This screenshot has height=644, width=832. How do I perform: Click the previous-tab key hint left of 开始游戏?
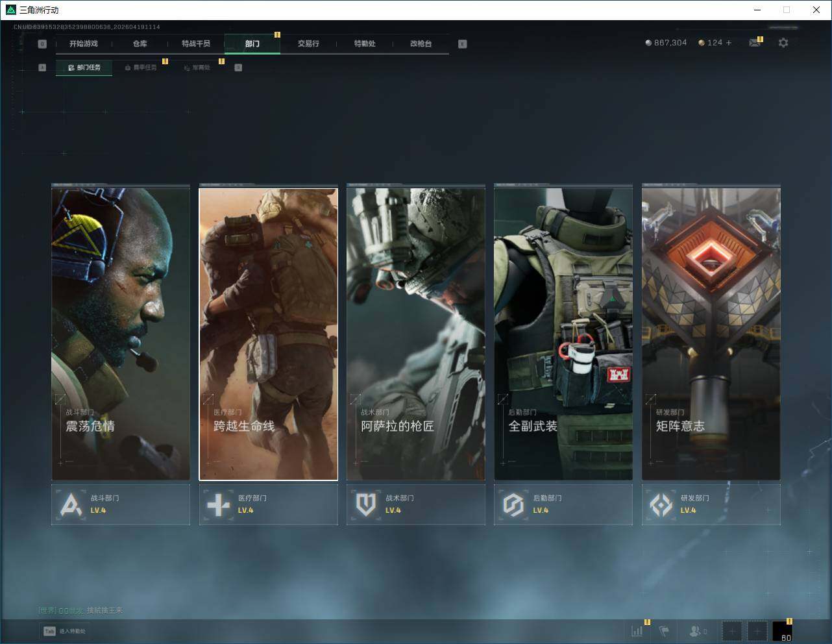(x=42, y=44)
